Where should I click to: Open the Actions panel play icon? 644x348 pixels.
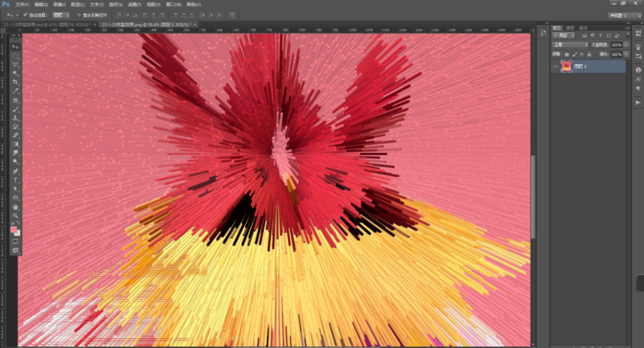click(638, 102)
